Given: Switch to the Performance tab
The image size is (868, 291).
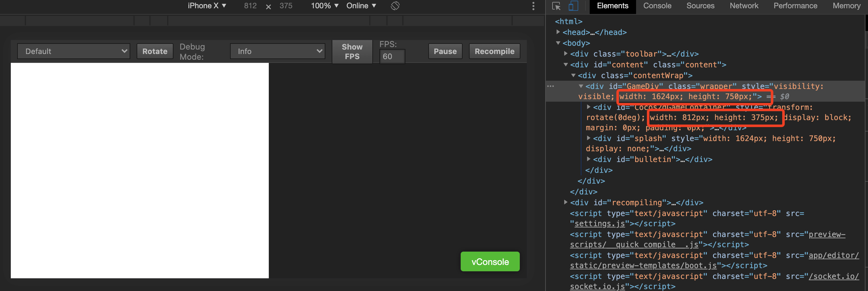Looking at the screenshot, I should [795, 6].
